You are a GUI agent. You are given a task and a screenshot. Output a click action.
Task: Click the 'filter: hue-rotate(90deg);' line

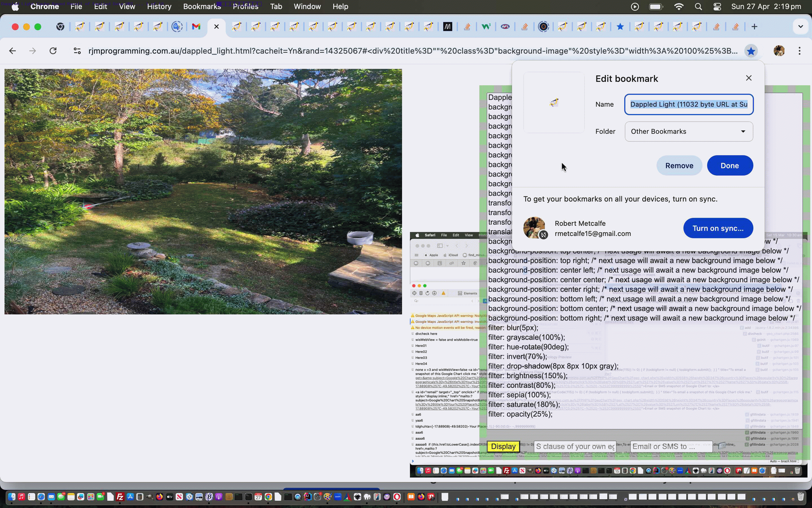[x=528, y=347]
